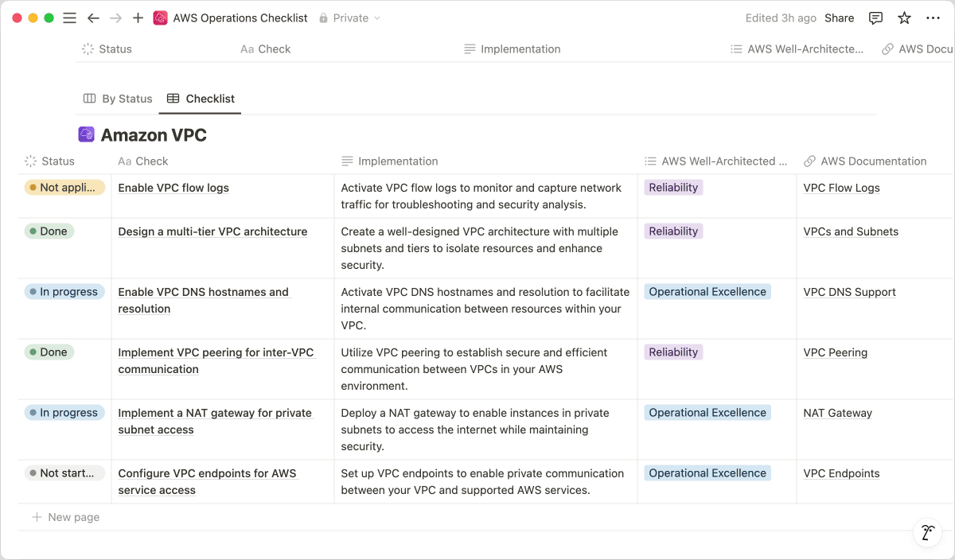Screen dimensions: 955x560
Task: Click Reliability tag in VPC flow logs row
Action: point(673,188)
